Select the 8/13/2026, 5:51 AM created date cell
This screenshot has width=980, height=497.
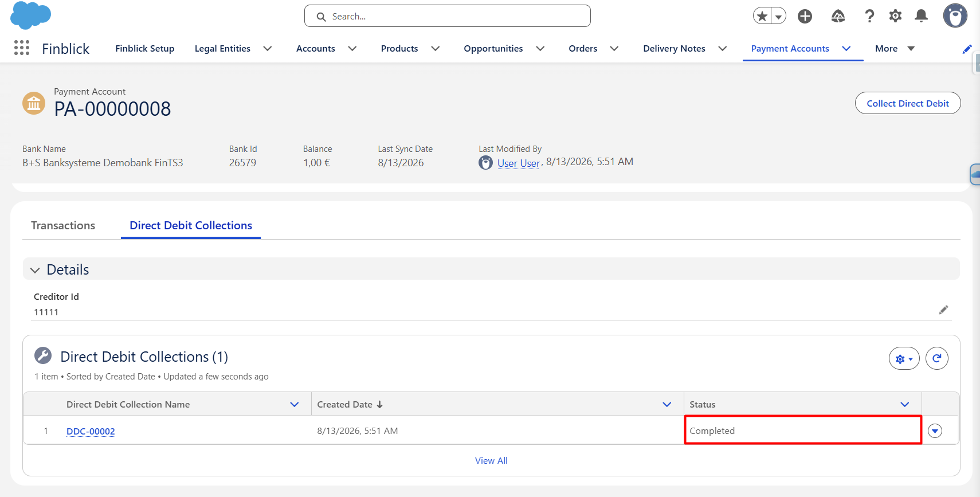[x=358, y=431]
